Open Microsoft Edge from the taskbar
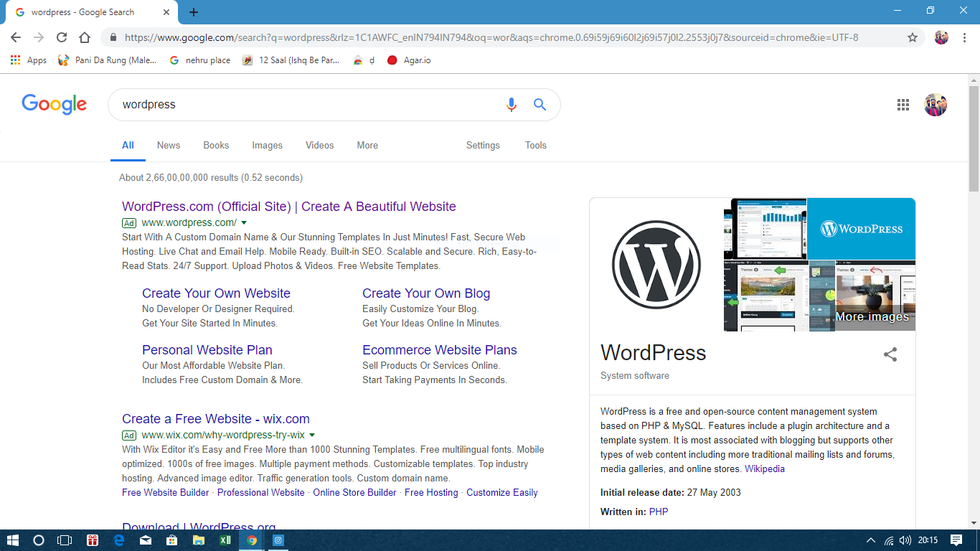Image resolution: width=980 pixels, height=551 pixels. tap(118, 540)
